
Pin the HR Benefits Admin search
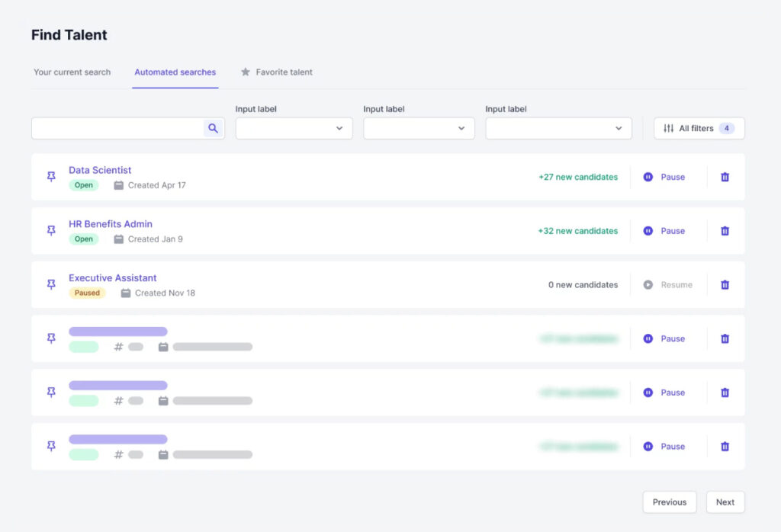51,231
